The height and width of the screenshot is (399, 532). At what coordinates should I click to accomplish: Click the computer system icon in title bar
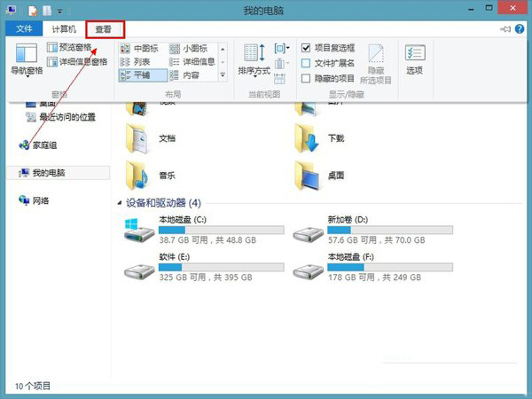pyautogui.click(x=12, y=10)
